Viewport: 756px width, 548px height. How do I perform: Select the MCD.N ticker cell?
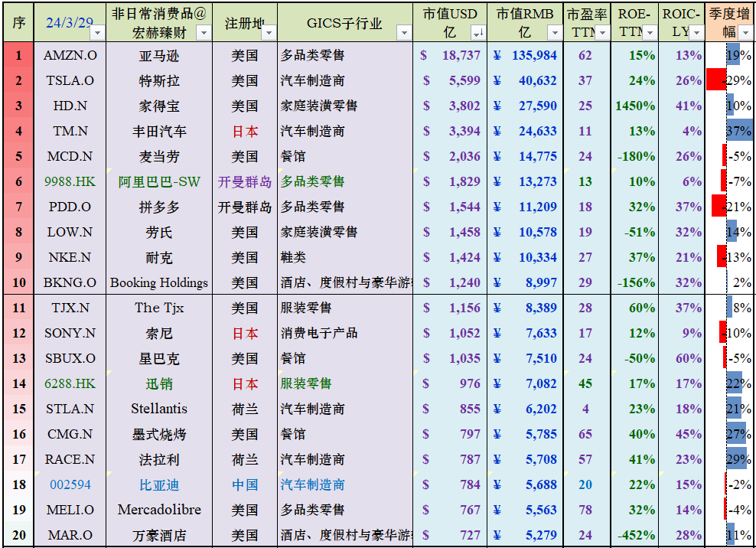(70, 156)
